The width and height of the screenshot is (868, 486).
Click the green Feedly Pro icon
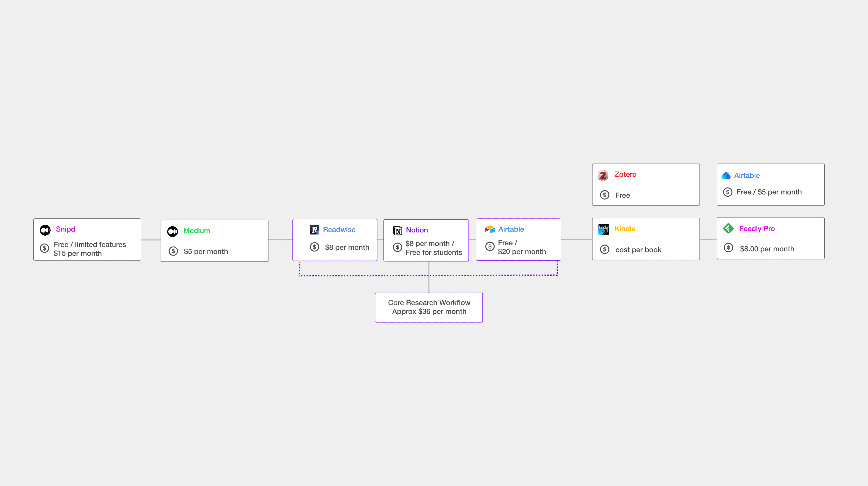click(728, 229)
